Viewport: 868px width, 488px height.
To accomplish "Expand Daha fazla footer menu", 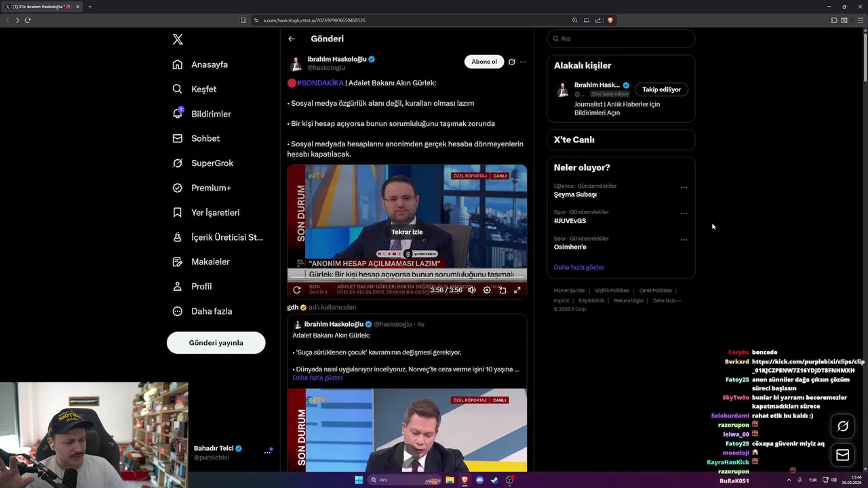I will click(667, 301).
